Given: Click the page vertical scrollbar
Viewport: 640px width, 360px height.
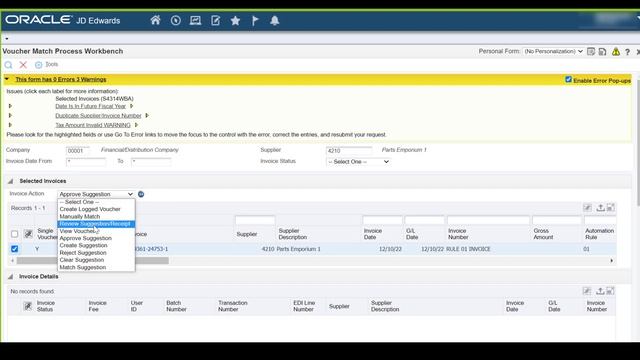Looking at the screenshot, I should (x=638, y=143).
